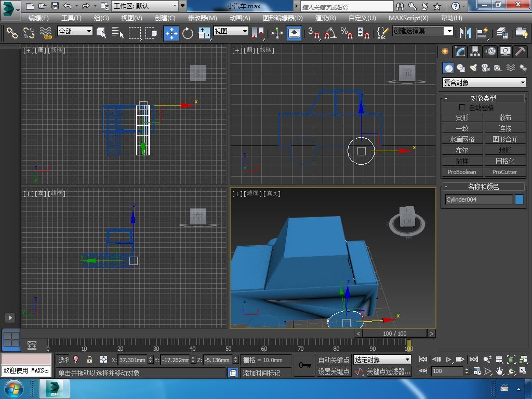Open the 复合对象 category dropdown
Viewport: 532px width, 399px height.
tap(484, 83)
